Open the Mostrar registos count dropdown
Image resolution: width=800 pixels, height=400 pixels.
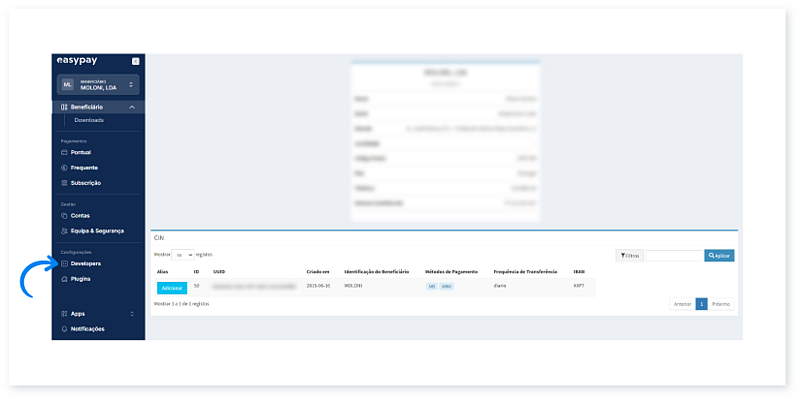[183, 255]
